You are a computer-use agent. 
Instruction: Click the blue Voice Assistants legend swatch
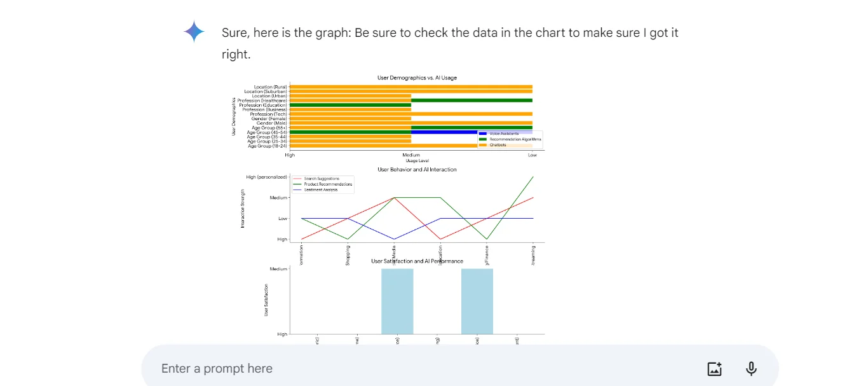point(483,134)
